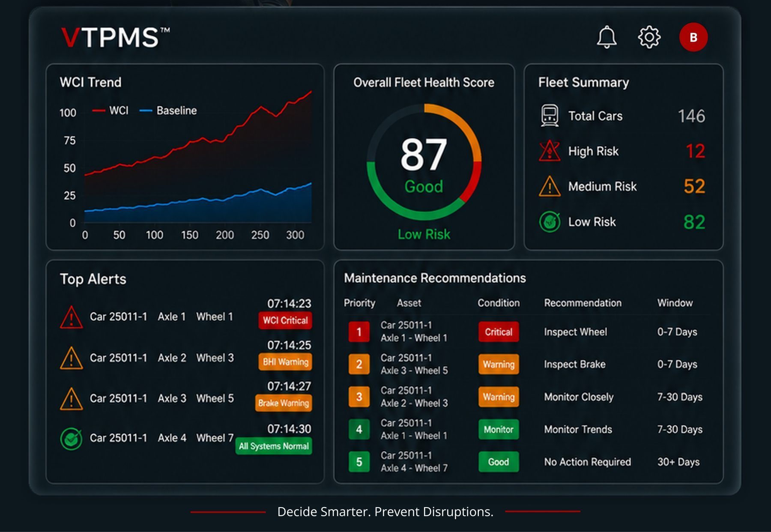Click the WCI legend entry in the chart
Image resolution: width=771 pixels, height=532 pixels.
(x=111, y=111)
